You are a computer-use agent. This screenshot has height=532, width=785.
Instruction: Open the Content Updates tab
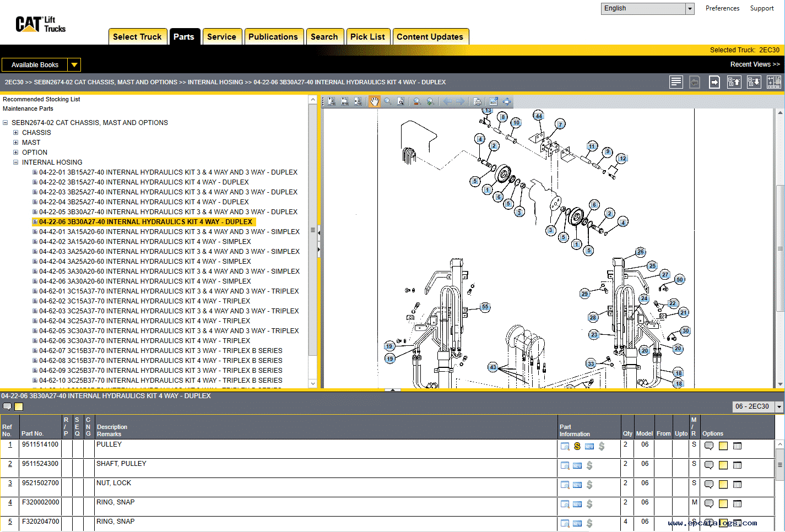coord(430,36)
